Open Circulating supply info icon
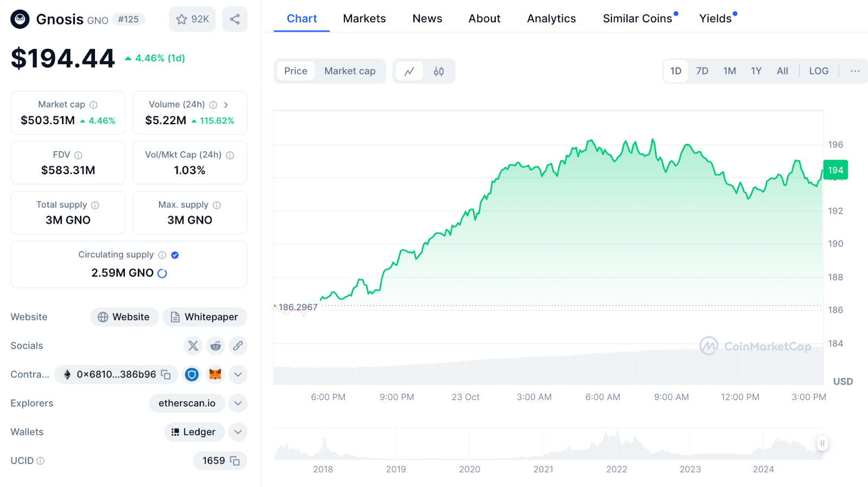868x487 pixels. [x=162, y=255]
